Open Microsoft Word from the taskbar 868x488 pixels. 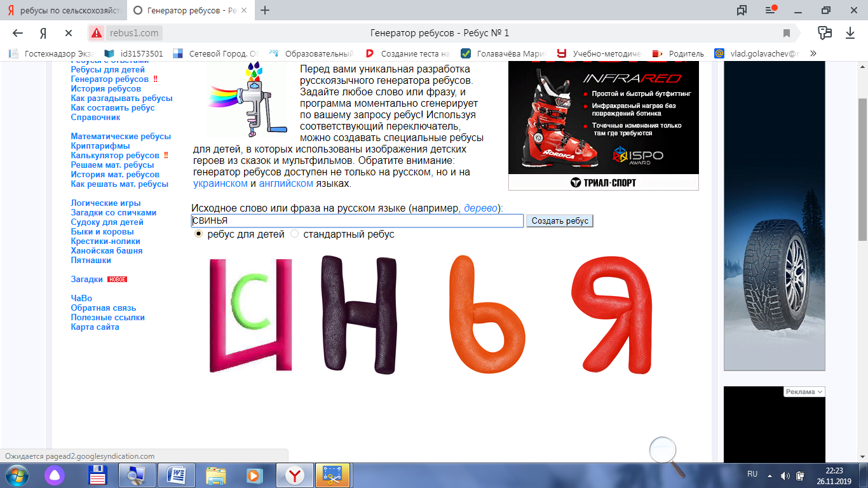coord(176,475)
